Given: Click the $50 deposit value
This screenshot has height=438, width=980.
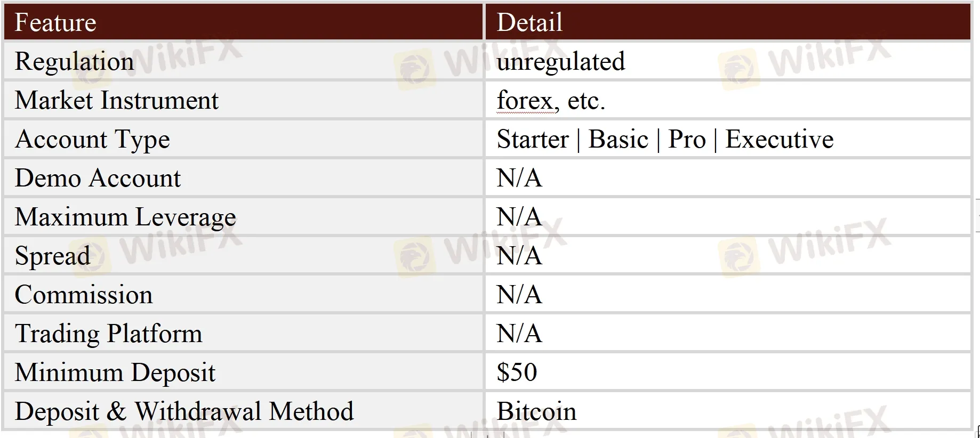Looking at the screenshot, I should 517,372.
